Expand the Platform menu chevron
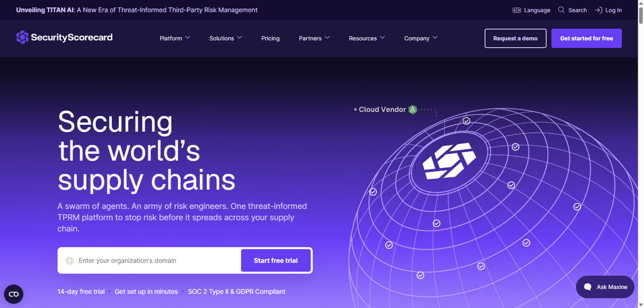The width and height of the screenshot is (644, 308). 187,37
